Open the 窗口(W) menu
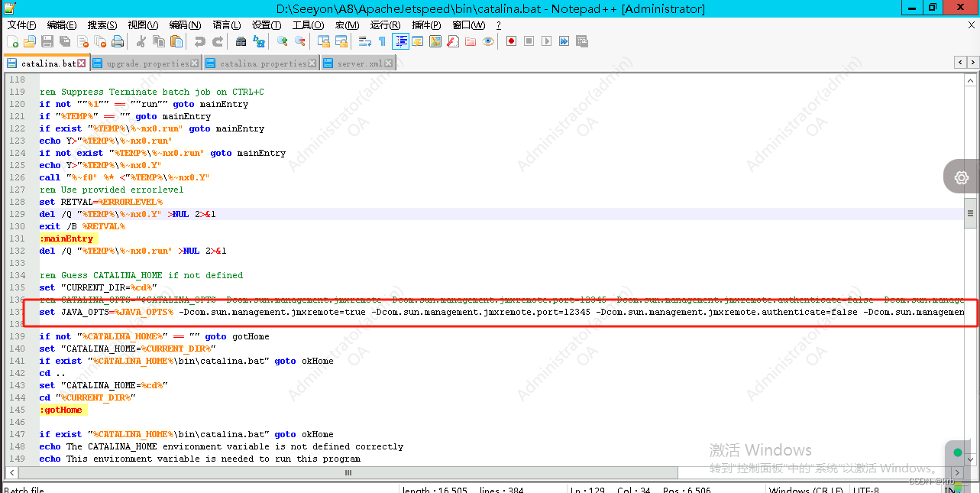This screenshot has height=493, width=980. pos(468,25)
